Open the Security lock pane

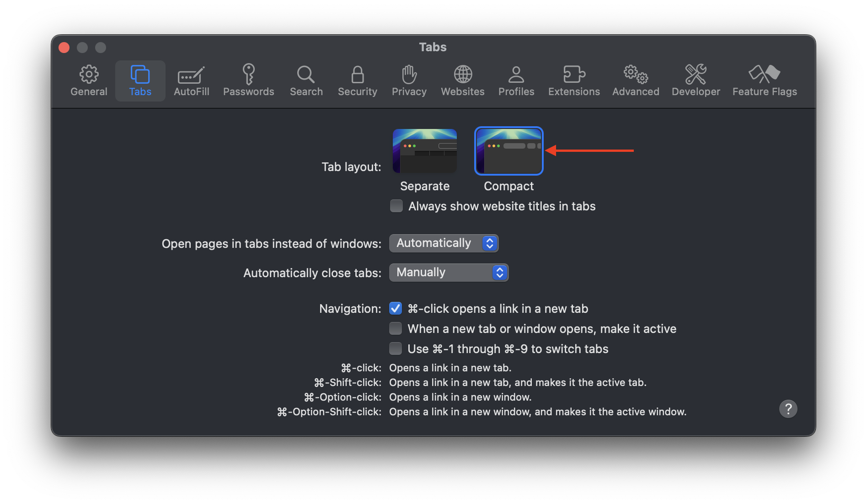(x=357, y=80)
